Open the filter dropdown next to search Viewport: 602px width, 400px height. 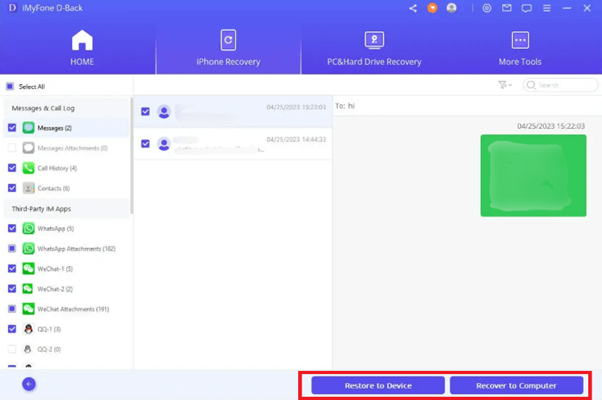point(505,85)
